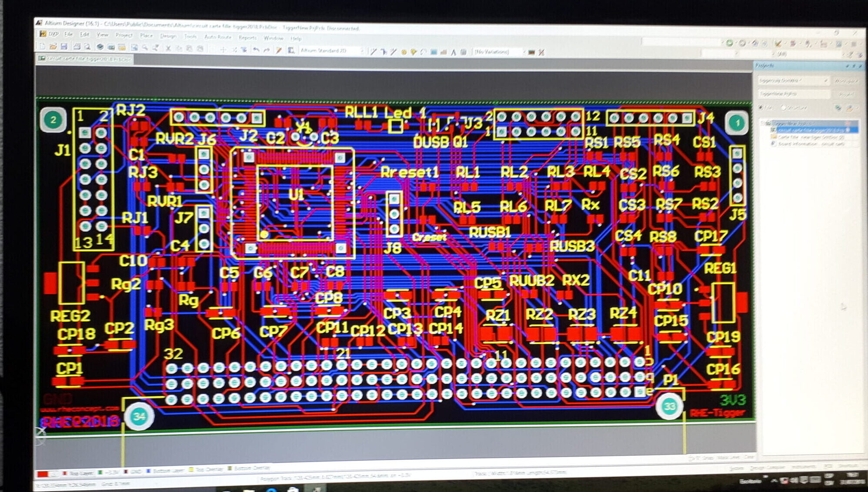The height and width of the screenshot is (492, 868).
Task: Select the Structure radio button in Projects panel
Action: pos(783,108)
